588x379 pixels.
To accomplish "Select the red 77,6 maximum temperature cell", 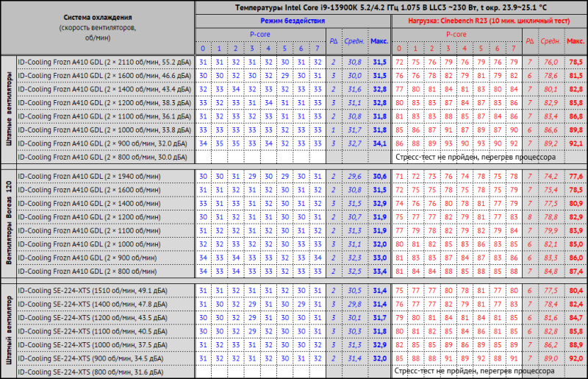I will click(x=576, y=177).
